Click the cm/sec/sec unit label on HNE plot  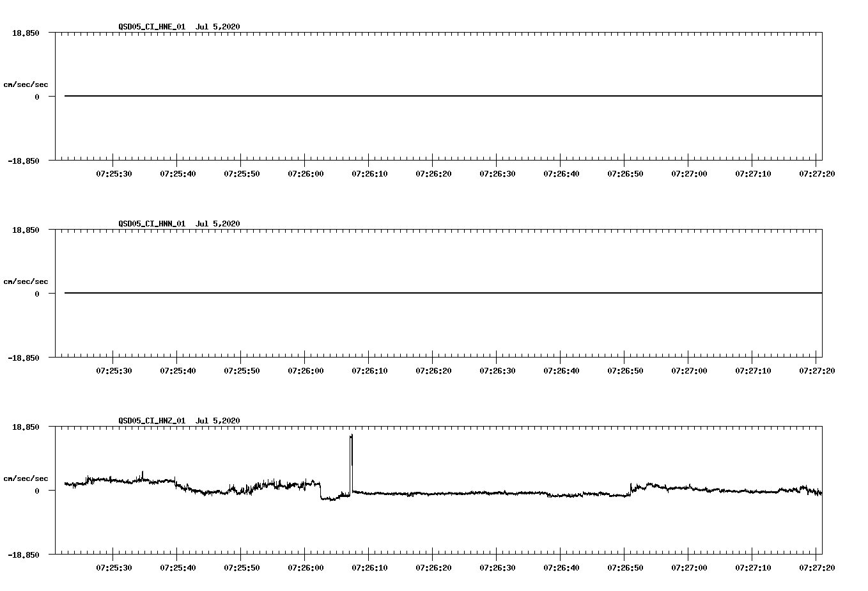pyautogui.click(x=26, y=84)
